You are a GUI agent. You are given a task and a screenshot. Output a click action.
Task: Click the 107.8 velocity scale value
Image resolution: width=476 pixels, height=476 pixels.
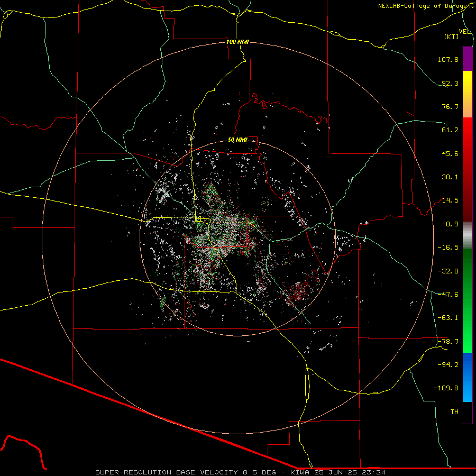448,59
